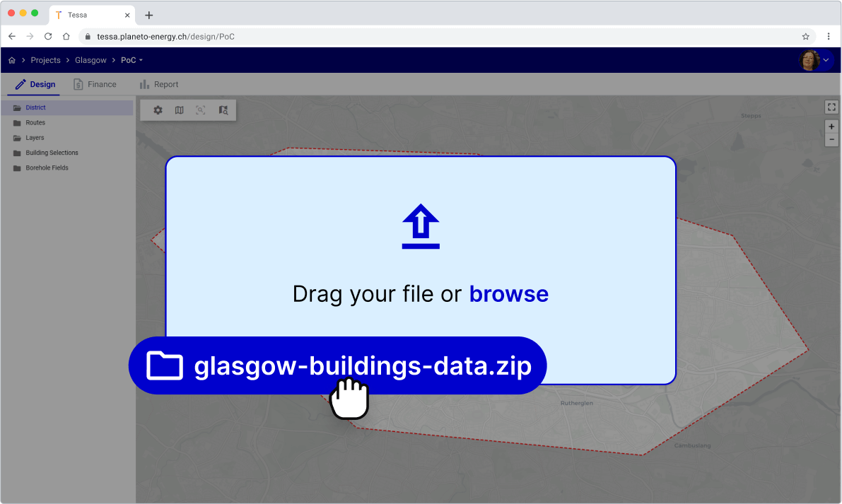Open the map search tool icon

tap(223, 110)
